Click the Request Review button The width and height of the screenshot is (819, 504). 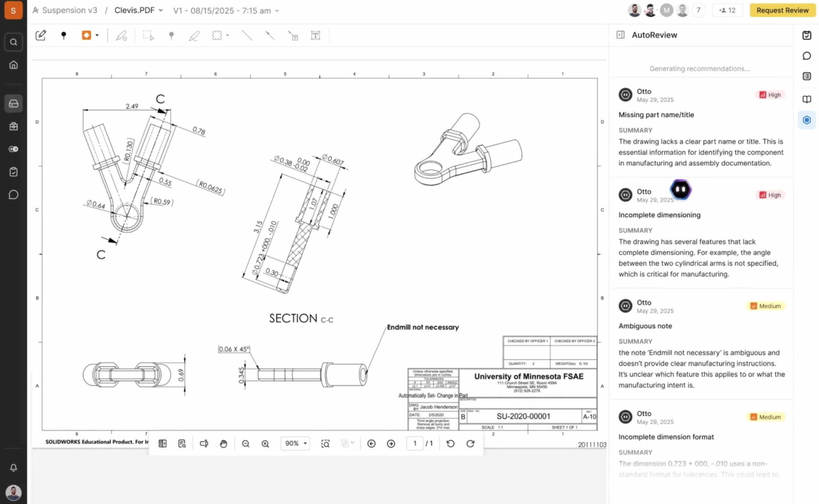(782, 10)
